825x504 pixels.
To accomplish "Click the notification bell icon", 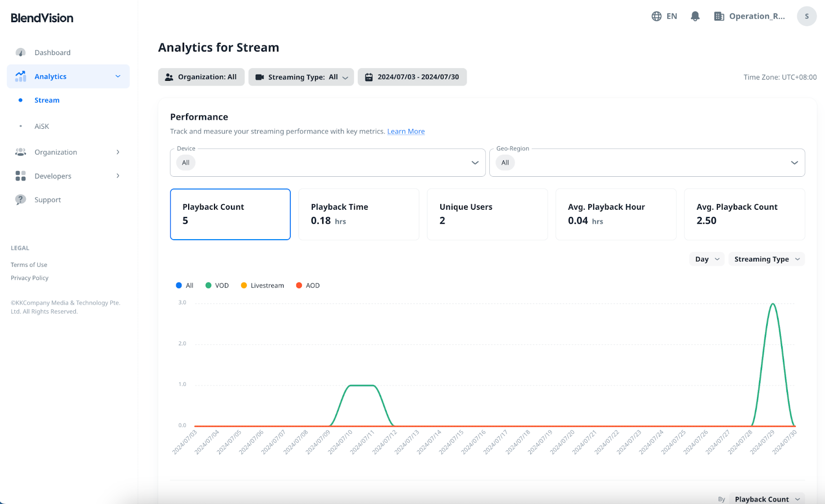I will pos(695,16).
